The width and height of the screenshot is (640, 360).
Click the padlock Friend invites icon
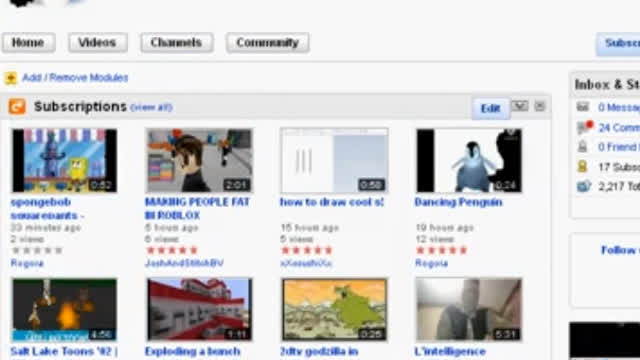pyautogui.click(x=583, y=146)
